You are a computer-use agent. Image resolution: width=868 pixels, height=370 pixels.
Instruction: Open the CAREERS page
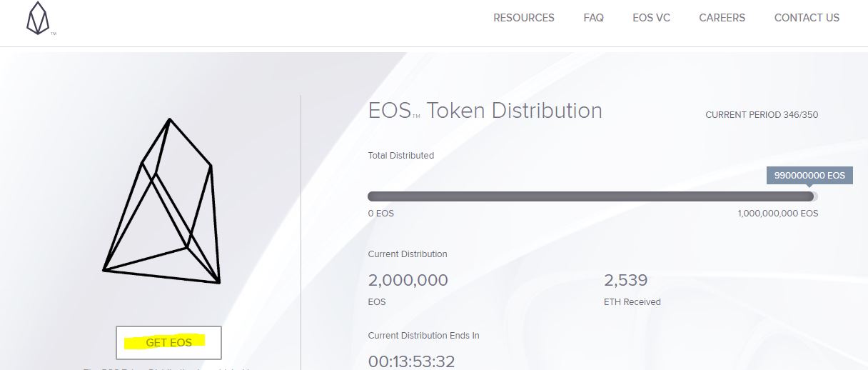click(x=722, y=18)
